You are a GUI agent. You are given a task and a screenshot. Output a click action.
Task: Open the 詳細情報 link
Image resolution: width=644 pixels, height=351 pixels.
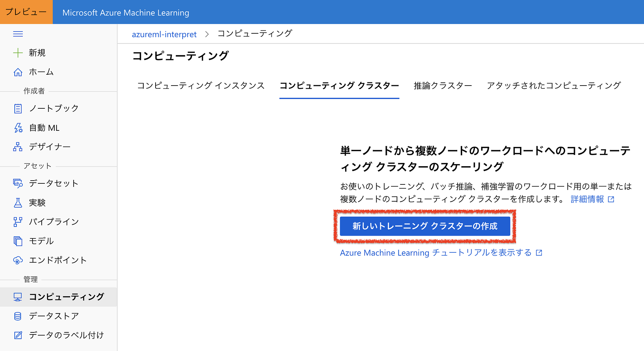pyautogui.click(x=587, y=199)
